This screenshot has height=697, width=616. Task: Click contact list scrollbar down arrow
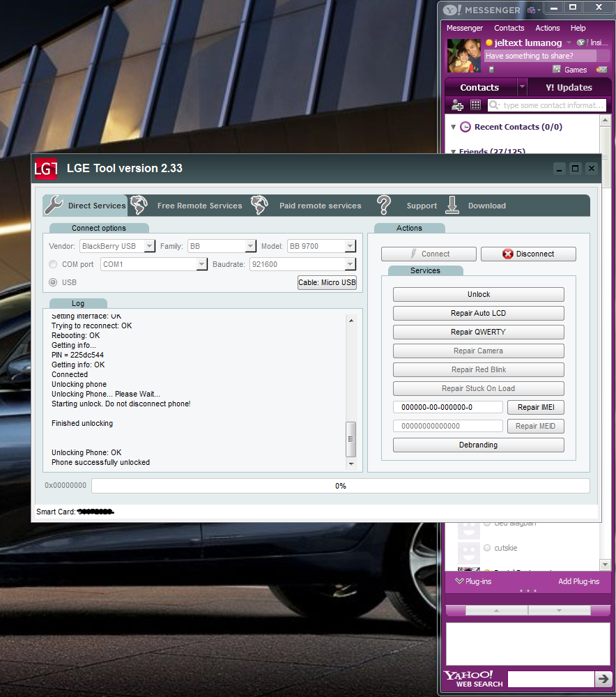605,565
